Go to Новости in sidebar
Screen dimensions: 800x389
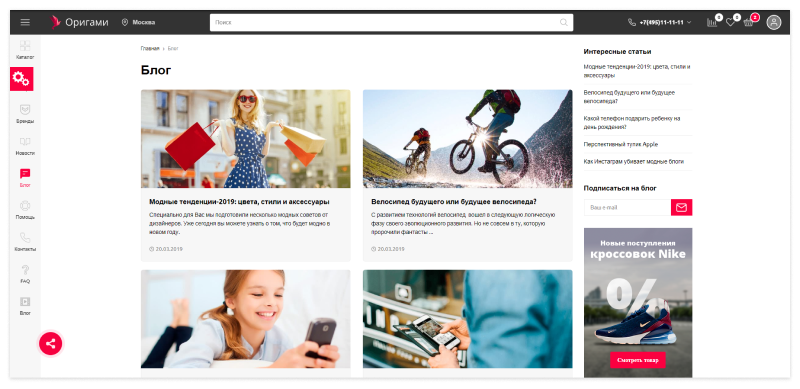pyautogui.click(x=25, y=146)
